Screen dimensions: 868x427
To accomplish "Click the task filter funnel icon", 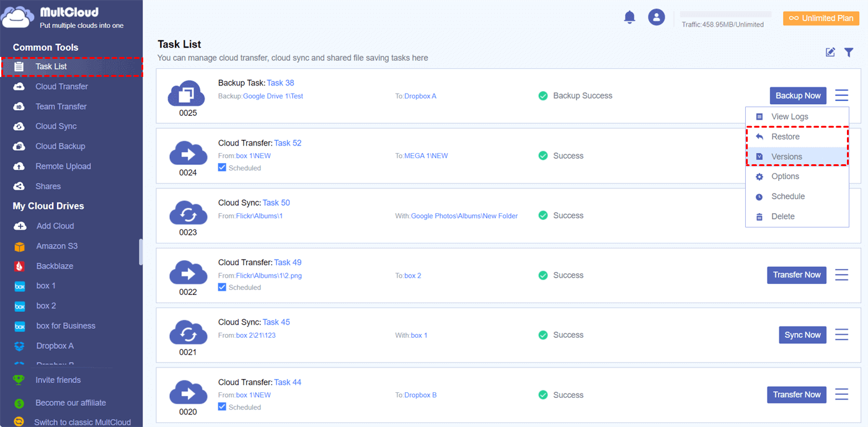I will pos(849,53).
